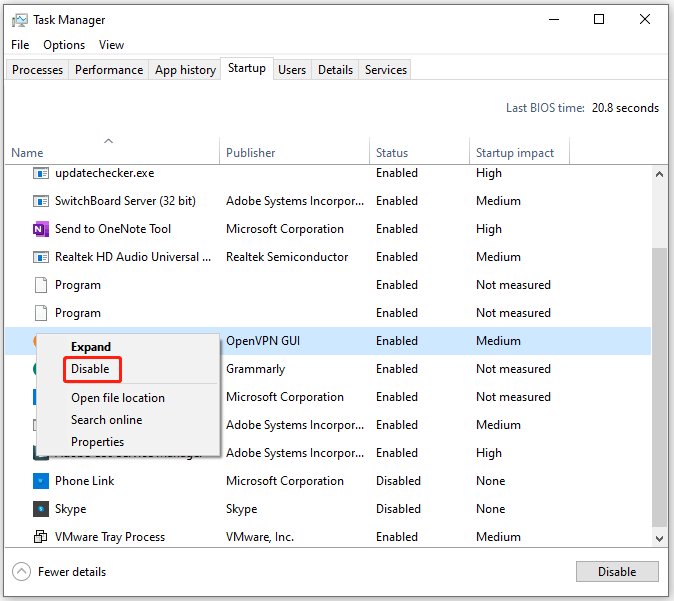The width and height of the screenshot is (674, 601).
Task: Collapse with the Fewer details arrow icon
Action: pos(21,572)
